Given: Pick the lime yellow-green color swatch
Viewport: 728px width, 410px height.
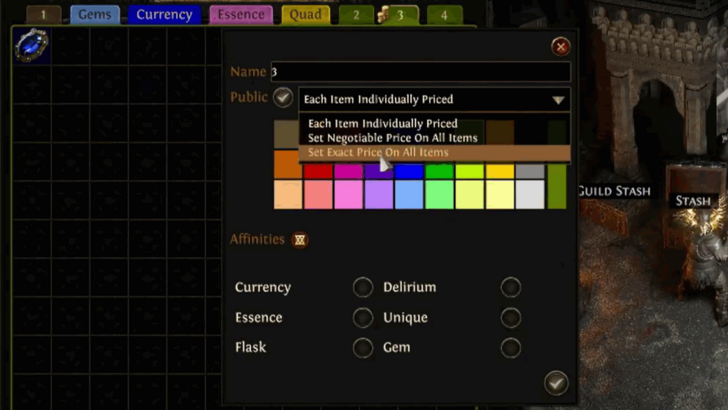Looking at the screenshot, I should [x=469, y=170].
